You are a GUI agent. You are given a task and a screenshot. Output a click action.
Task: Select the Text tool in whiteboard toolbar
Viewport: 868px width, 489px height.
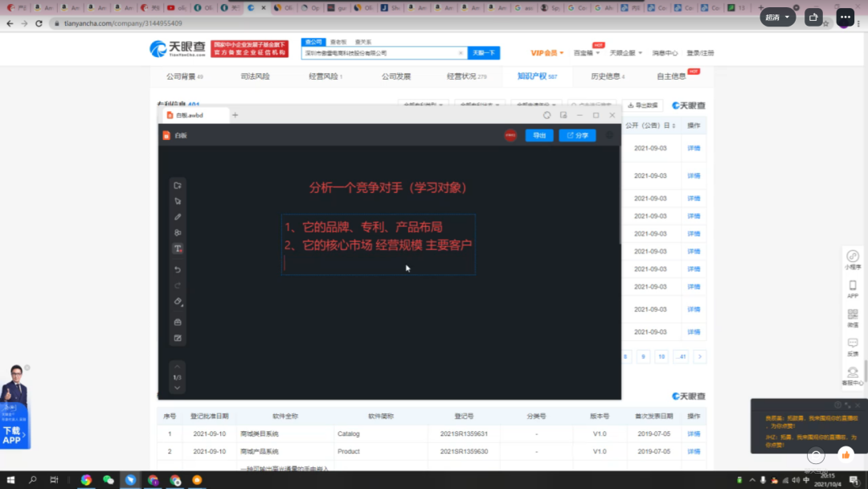[x=178, y=249]
